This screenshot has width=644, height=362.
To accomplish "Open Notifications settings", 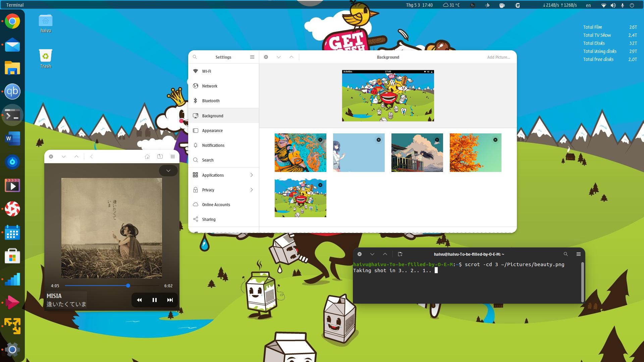I will point(224,145).
